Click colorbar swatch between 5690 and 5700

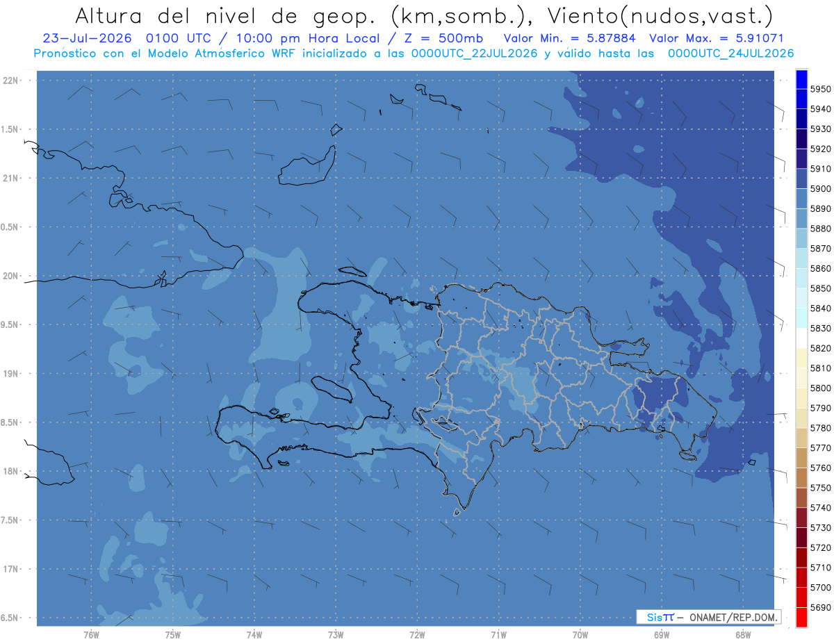click(801, 597)
